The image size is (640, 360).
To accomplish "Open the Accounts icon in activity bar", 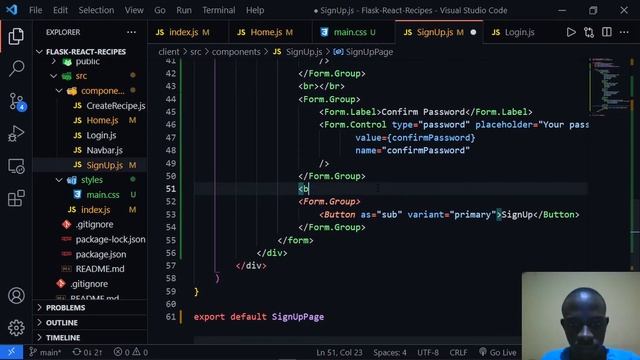I will [x=16, y=296].
